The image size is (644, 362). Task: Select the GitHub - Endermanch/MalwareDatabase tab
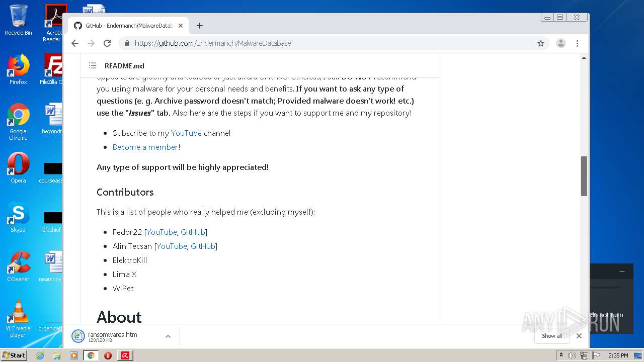pyautogui.click(x=128, y=26)
